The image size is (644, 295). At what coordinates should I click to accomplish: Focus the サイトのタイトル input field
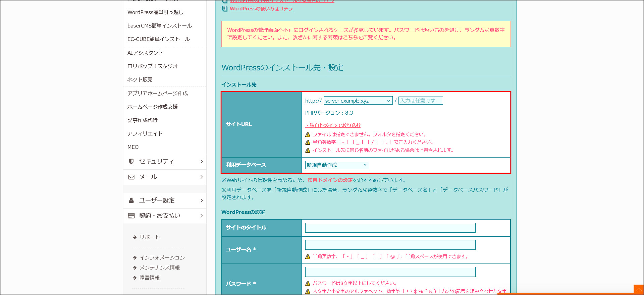coord(390,228)
